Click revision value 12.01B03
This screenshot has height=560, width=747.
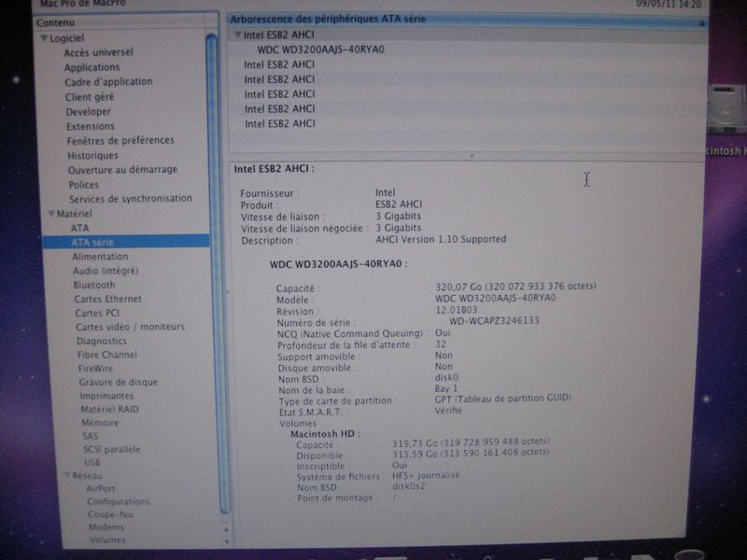click(x=456, y=310)
